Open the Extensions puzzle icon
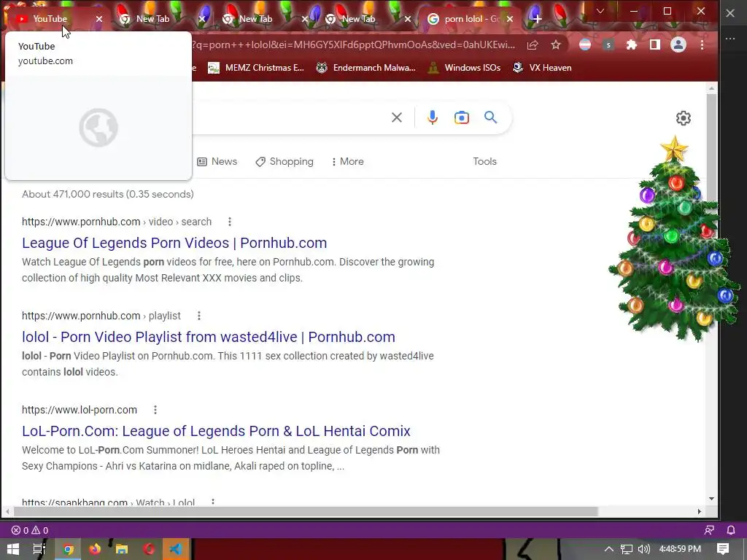This screenshot has width=747, height=560. tap(632, 44)
